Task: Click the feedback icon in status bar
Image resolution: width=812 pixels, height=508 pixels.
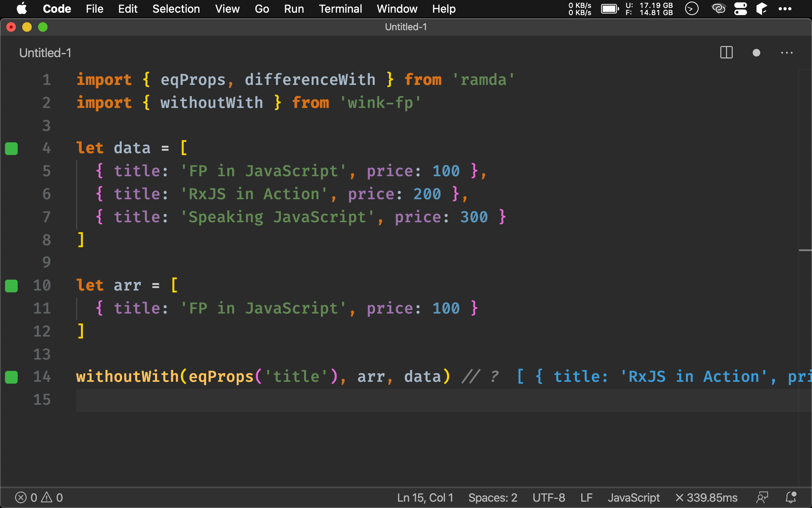Action: click(762, 497)
